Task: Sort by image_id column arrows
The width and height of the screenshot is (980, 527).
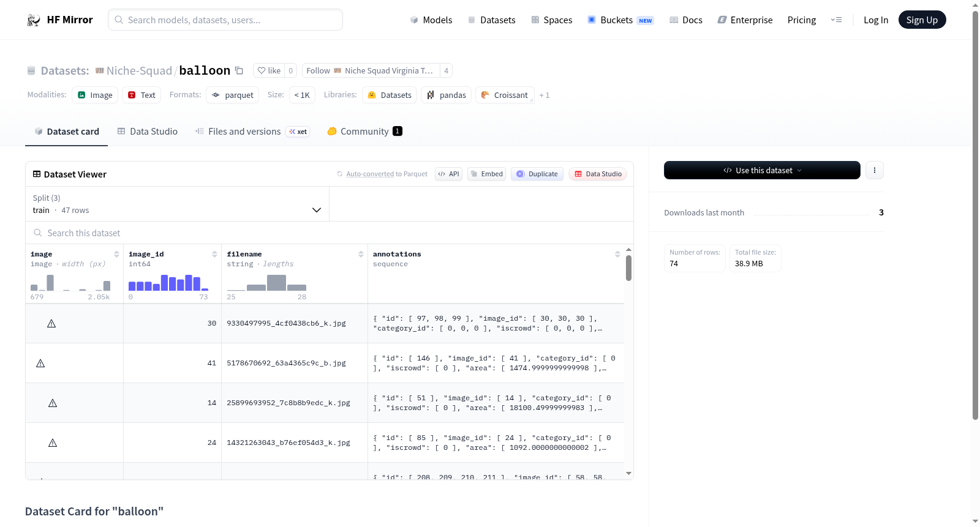Action: tap(214, 254)
